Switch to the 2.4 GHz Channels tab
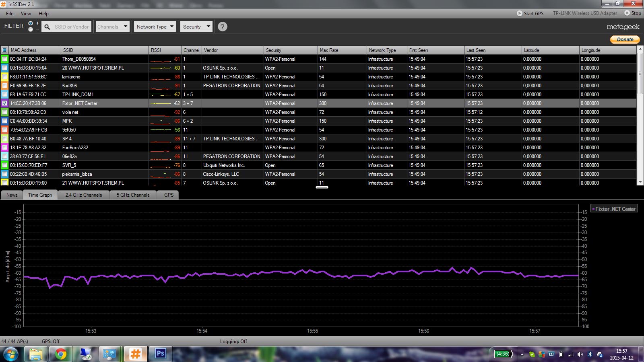The height and width of the screenshot is (362, 644). (x=84, y=195)
